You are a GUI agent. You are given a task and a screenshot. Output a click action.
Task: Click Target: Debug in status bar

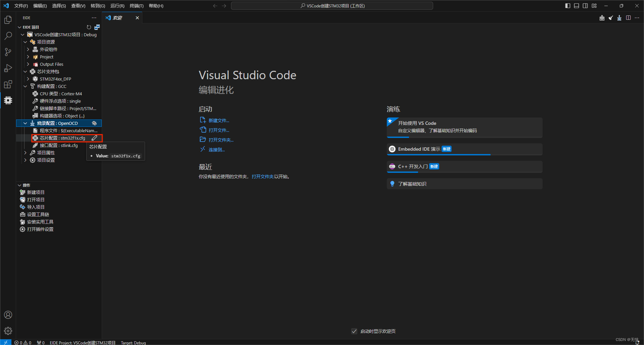click(x=133, y=343)
